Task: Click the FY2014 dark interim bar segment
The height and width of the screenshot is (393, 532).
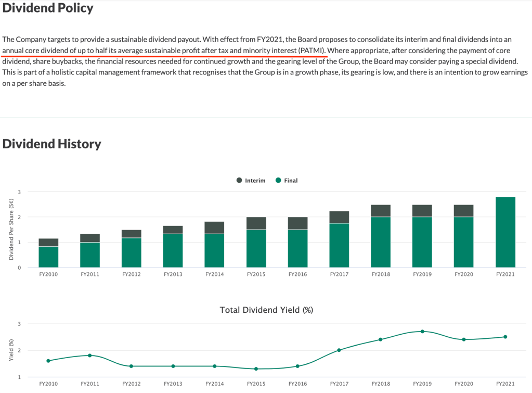Action: (214, 227)
